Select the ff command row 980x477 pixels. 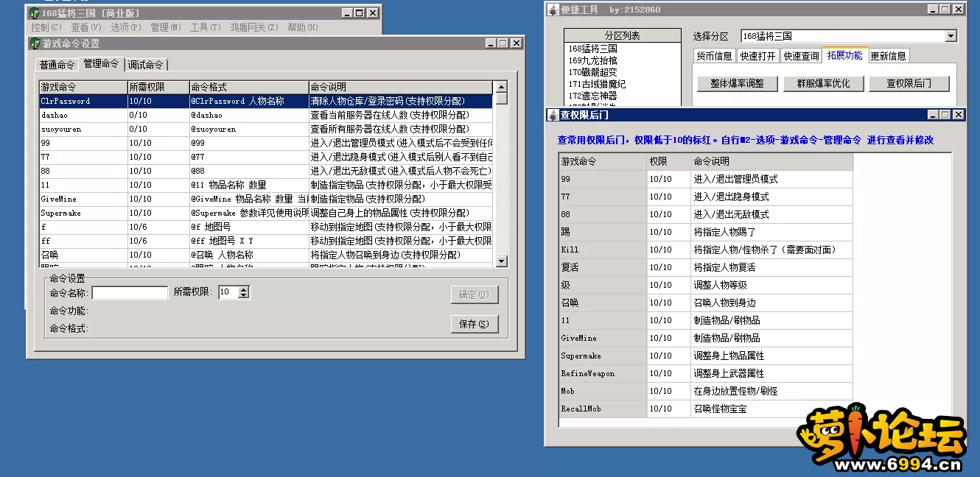point(266,241)
